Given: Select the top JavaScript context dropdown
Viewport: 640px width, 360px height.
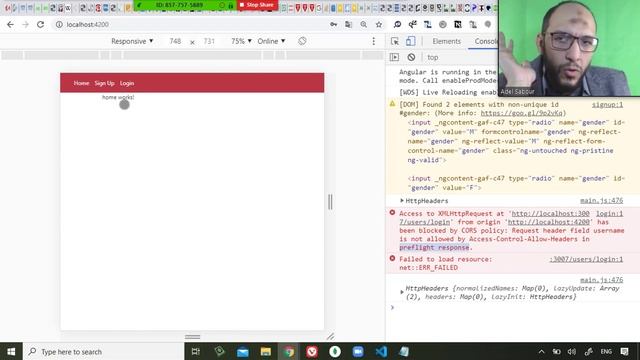Looking at the screenshot, I should (x=433, y=57).
